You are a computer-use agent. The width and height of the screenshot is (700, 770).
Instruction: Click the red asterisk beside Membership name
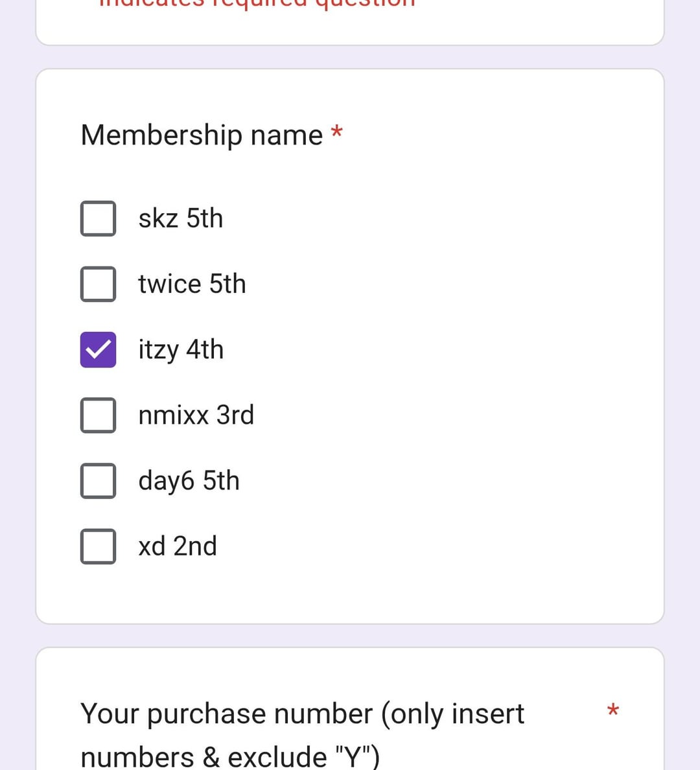336,132
